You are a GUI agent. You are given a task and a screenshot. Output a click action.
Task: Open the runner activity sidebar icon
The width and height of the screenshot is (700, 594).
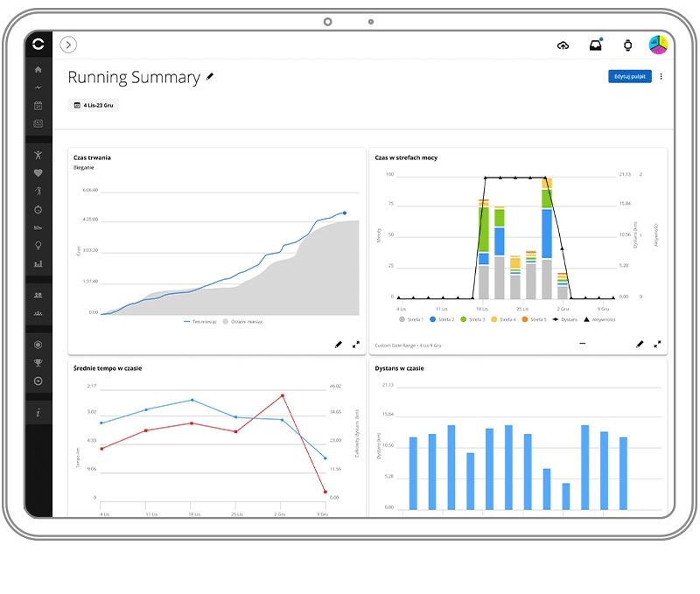click(38, 191)
